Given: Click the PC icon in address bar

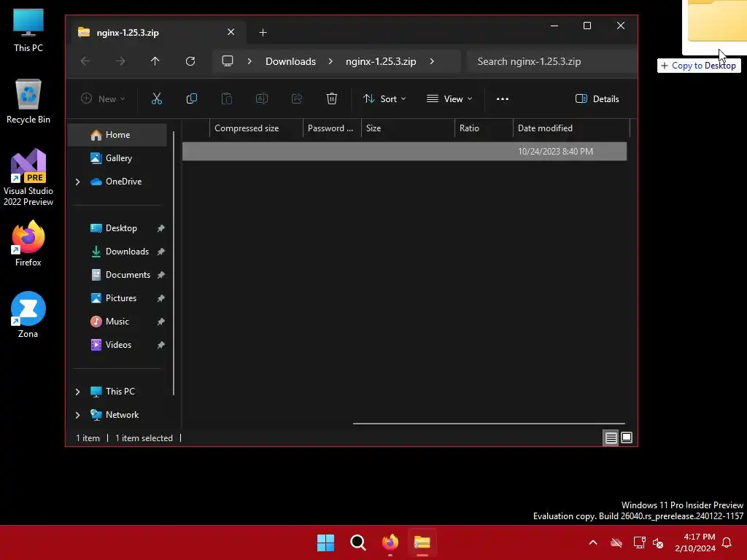Looking at the screenshot, I should tap(228, 61).
